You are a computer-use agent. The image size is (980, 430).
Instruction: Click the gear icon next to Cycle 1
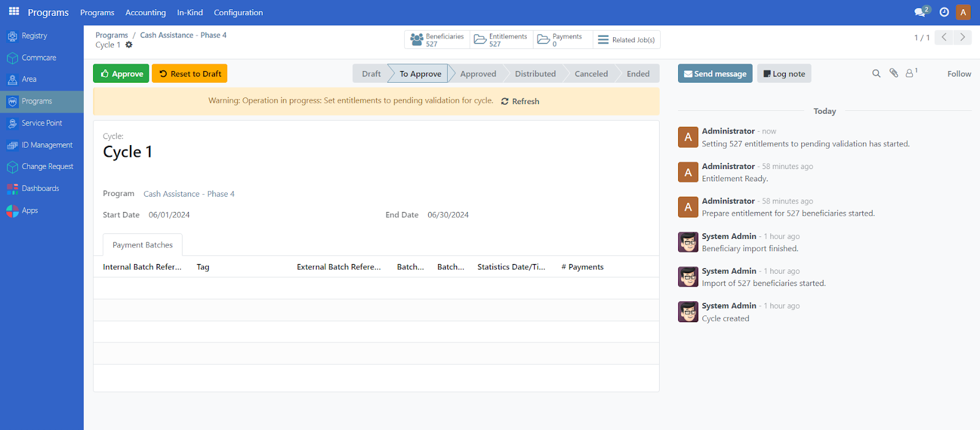tap(129, 45)
